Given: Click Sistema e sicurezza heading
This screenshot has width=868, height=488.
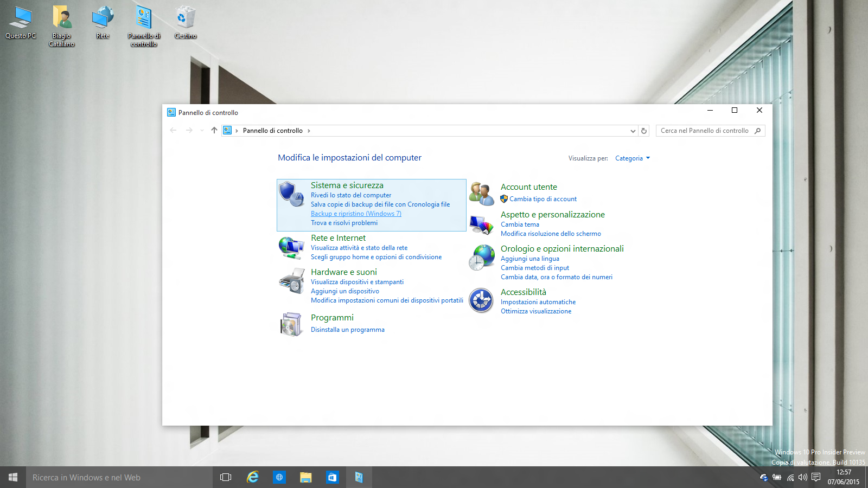Looking at the screenshot, I should click(x=347, y=185).
